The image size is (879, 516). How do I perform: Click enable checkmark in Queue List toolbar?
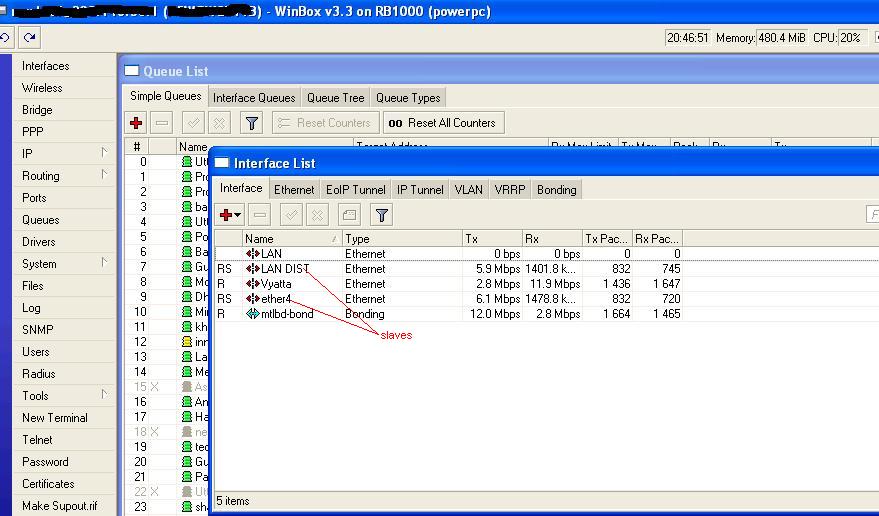[x=193, y=123]
